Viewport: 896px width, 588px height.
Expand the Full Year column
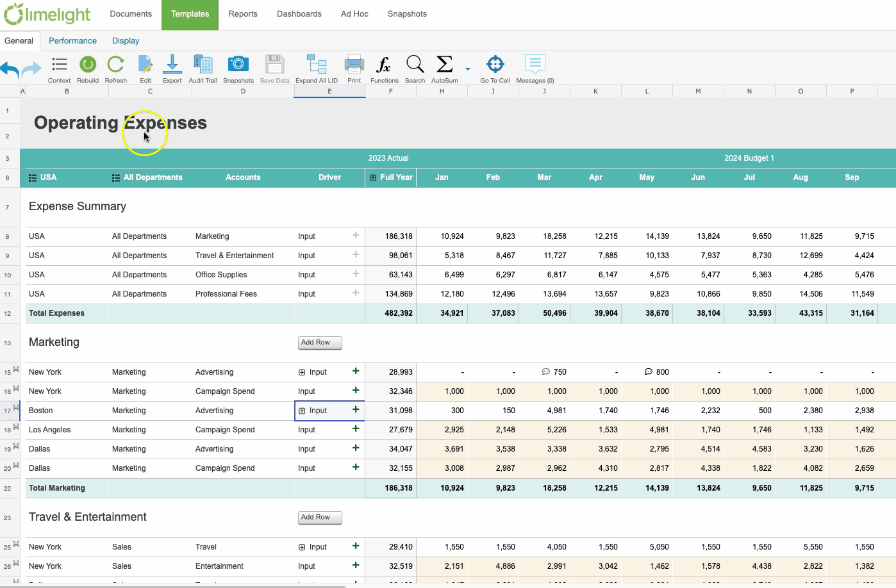tap(373, 178)
